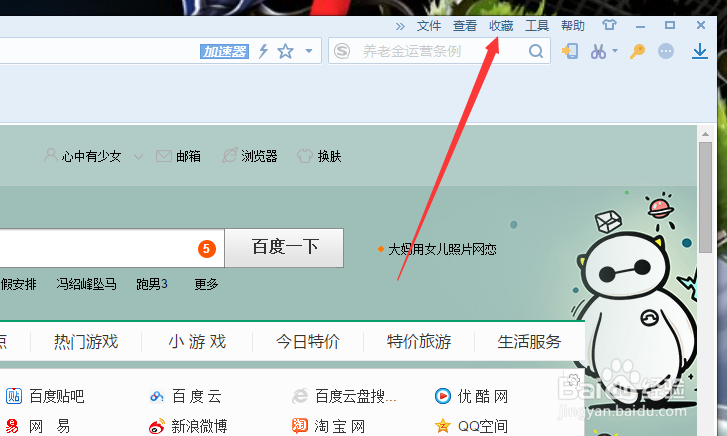Click the key password manager icon

click(x=637, y=51)
